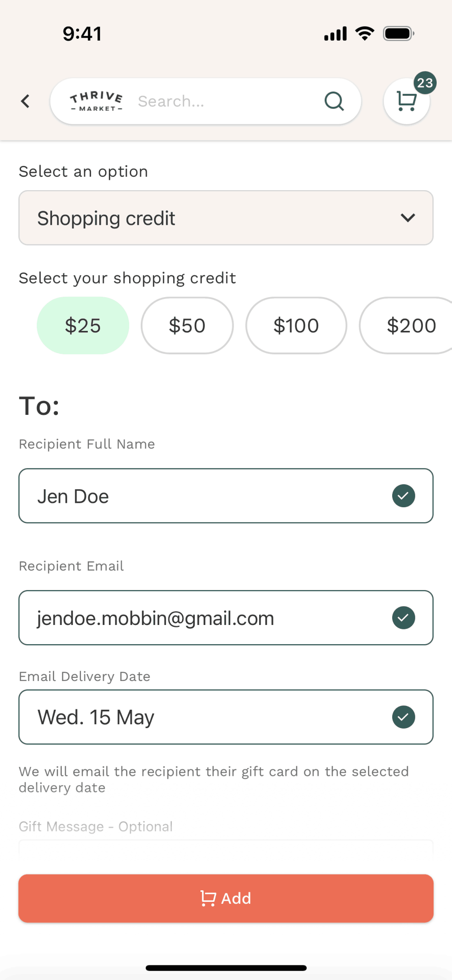Image resolution: width=452 pixels, height=980 pixels.
Task: Tap the Thrive Market logo
Action: [x=96, y=101]
